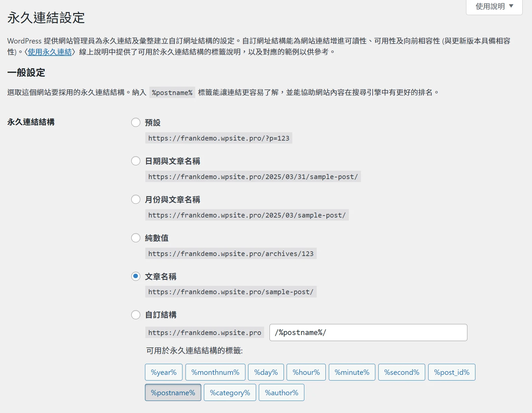Click the 2025/03/31/sample-post/ example URL
The width and height of the screenshot is (532, 413).
253,177
